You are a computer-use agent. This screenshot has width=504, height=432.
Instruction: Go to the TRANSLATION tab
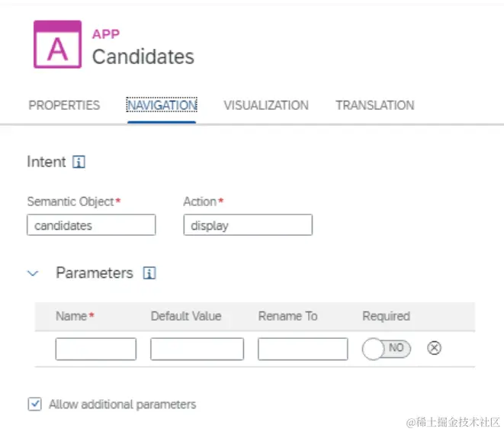click(374, 105)
